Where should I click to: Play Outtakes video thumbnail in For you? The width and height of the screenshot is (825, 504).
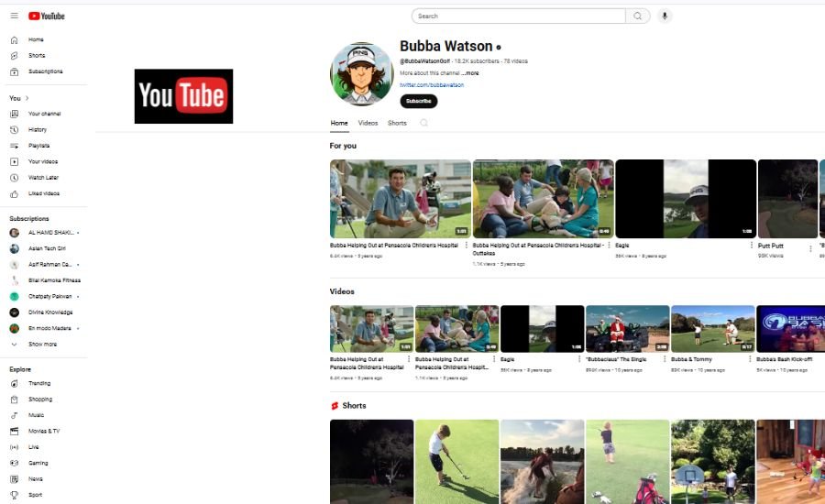tap(543, 199)
